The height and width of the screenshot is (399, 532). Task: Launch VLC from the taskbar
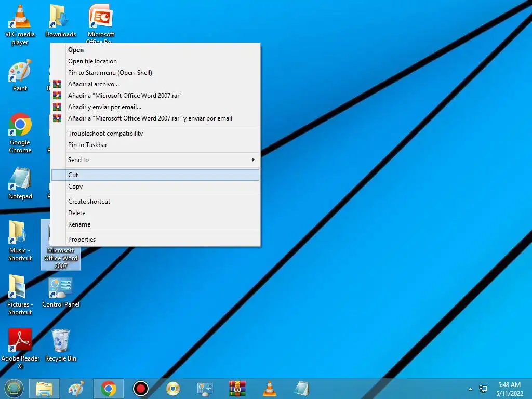tap(270, 389)
